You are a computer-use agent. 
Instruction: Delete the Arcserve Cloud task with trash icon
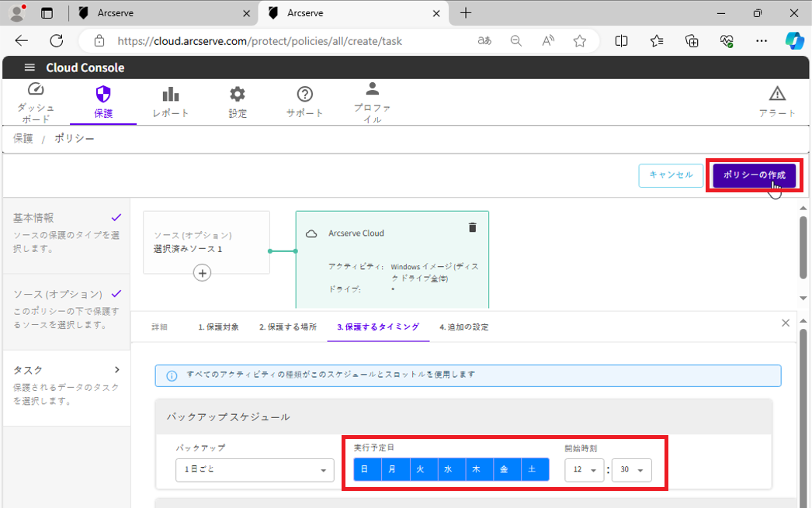pyautogui.click(x=472, y=227)
